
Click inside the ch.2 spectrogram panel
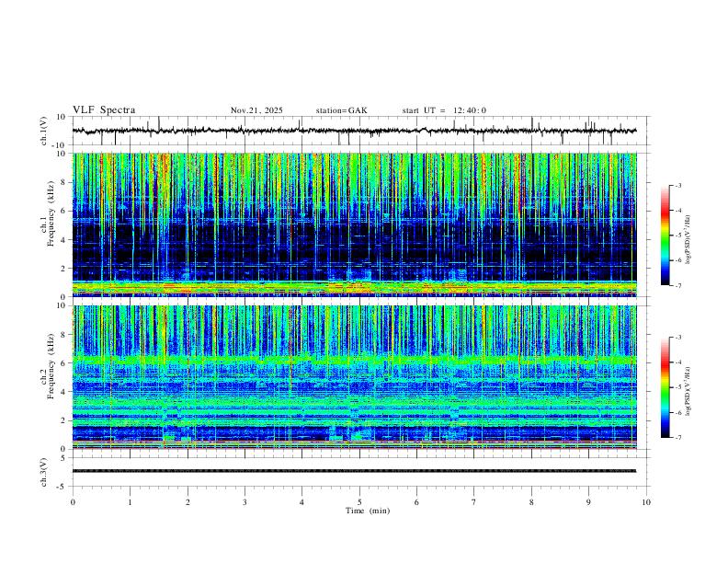tap(355, 377)
